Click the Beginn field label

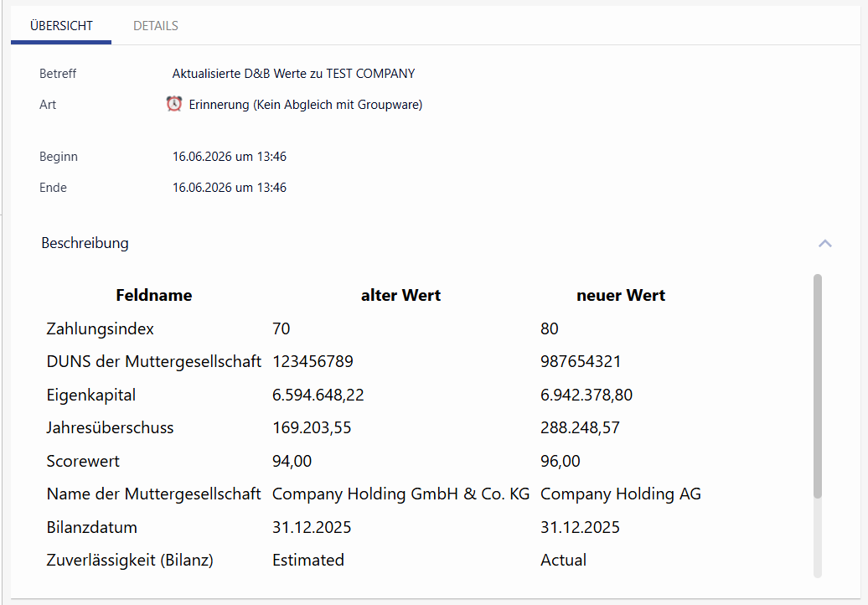58,157
